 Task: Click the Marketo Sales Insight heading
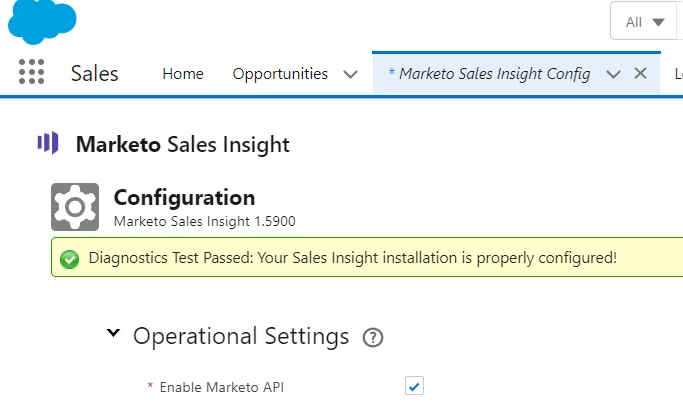(183, 144)
